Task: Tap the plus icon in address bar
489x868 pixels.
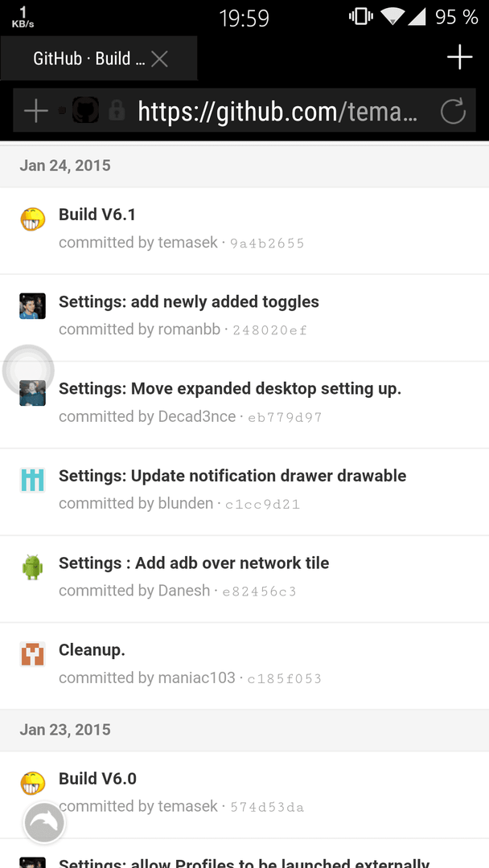Action: [x=36, y=111]
